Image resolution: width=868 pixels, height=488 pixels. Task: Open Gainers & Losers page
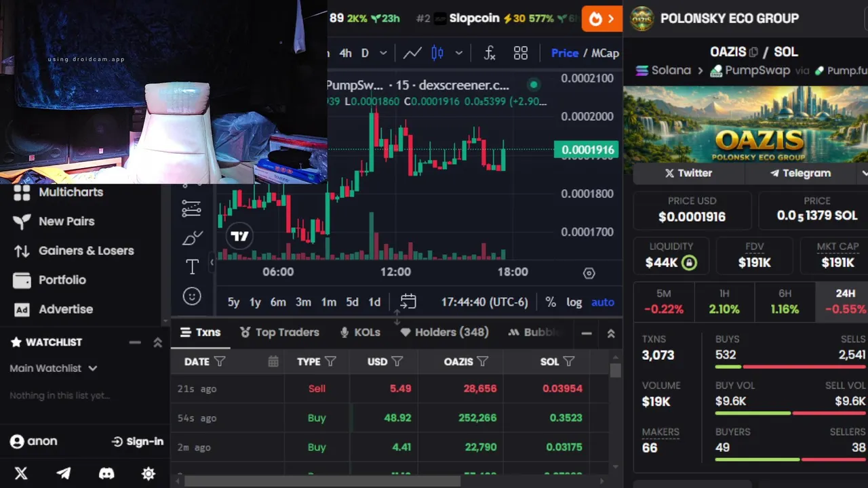[x=73, y=250]
